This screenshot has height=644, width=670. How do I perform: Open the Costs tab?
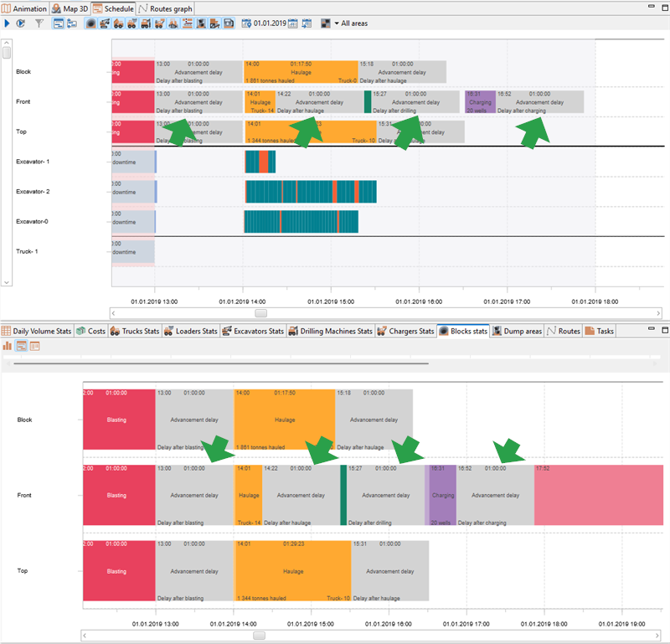click(90, 331)
